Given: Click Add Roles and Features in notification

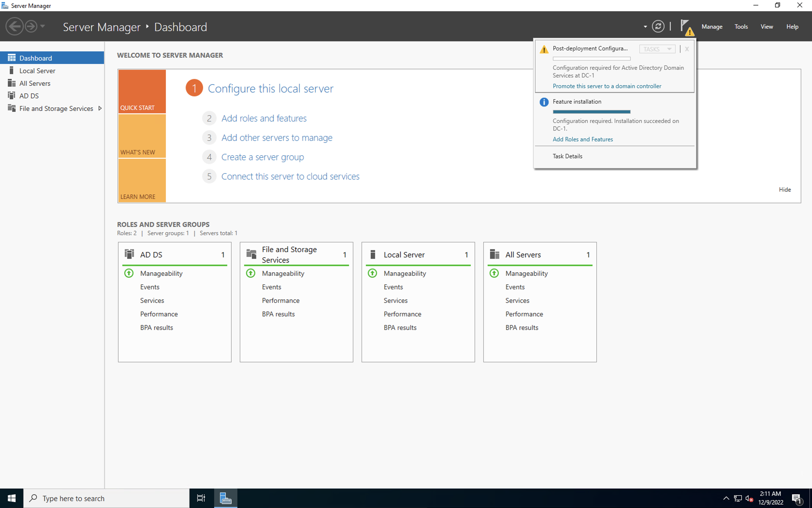Looking at the screenshot, I should tap(582, 139).
